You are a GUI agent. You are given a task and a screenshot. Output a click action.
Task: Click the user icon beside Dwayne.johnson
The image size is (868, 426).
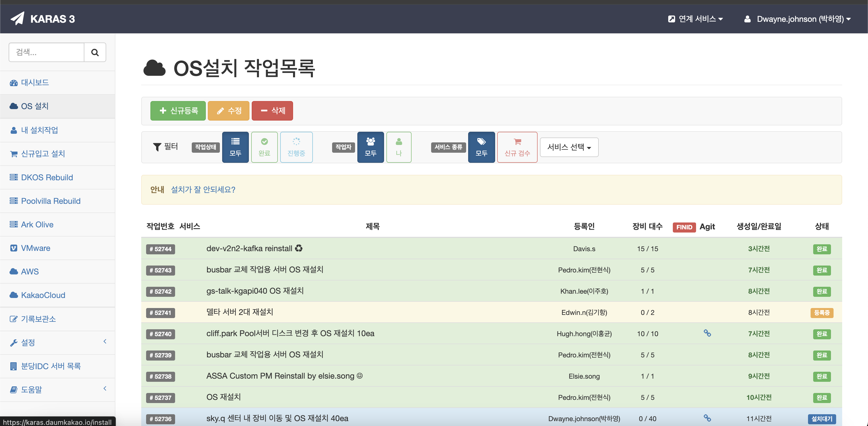pos(747,19)
